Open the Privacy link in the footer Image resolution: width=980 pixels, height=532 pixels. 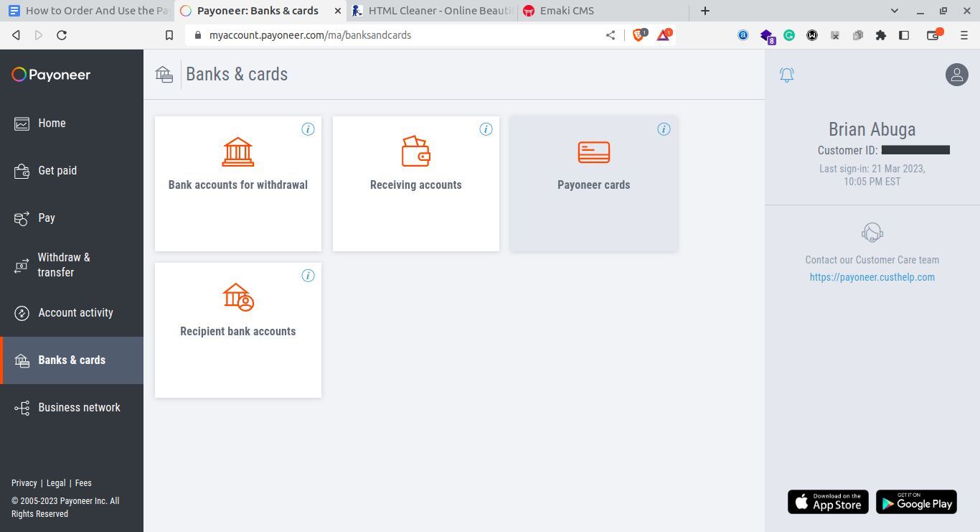tap(24, 482)
